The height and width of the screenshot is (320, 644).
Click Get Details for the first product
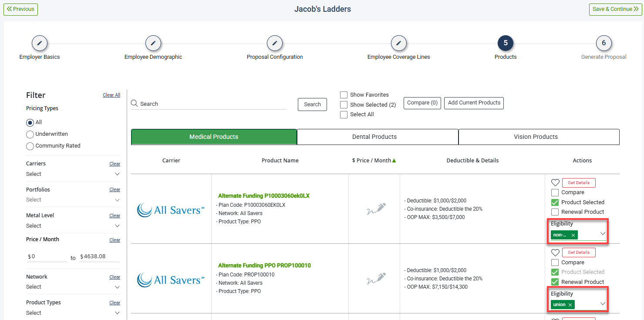pyautogui.click(x=579, y=182)
